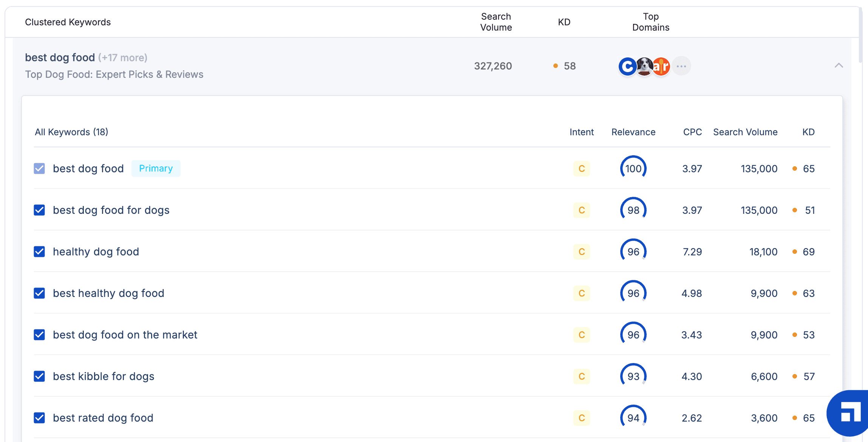Viewport: 868px width, 442px height.
Task: Click top KD column header
Action: click(564, 22)
